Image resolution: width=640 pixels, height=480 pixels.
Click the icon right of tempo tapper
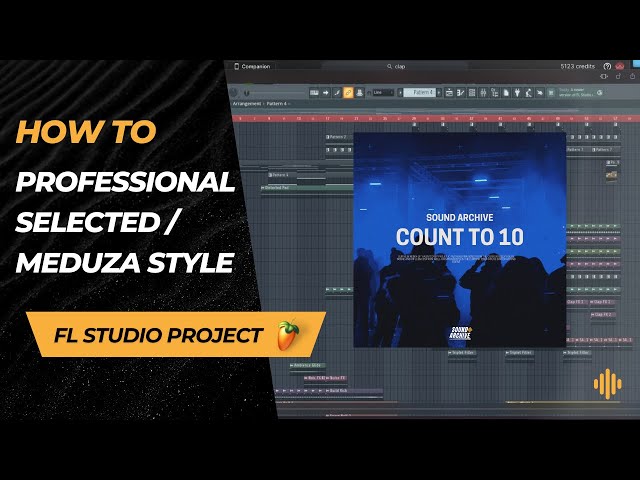(540, 93)
